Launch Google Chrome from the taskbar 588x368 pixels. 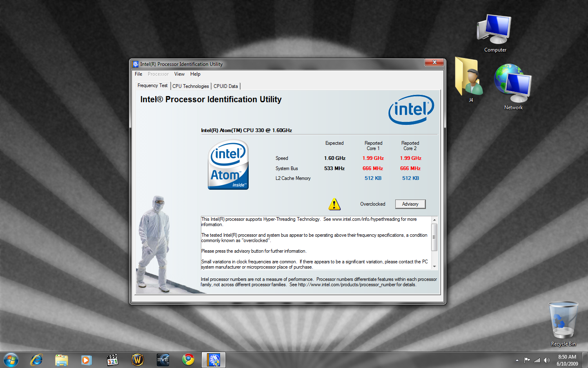[x=188, y=360]
